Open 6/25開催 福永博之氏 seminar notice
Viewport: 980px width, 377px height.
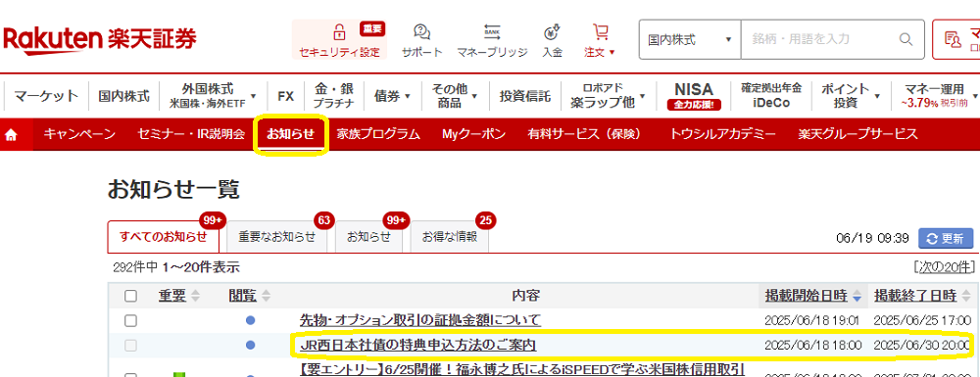pos(522,369)
